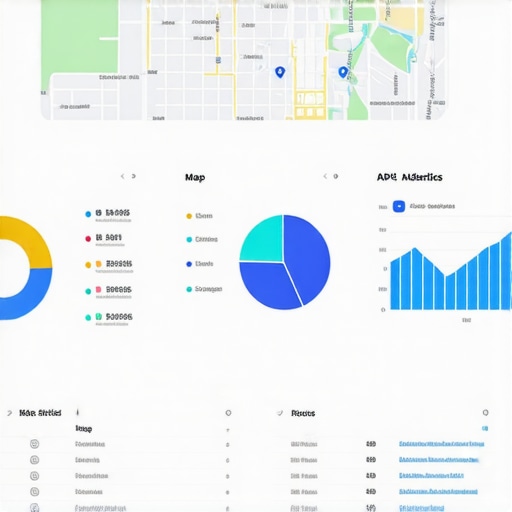Click the circle icon in the bottom-right table header

click(486, 413)
